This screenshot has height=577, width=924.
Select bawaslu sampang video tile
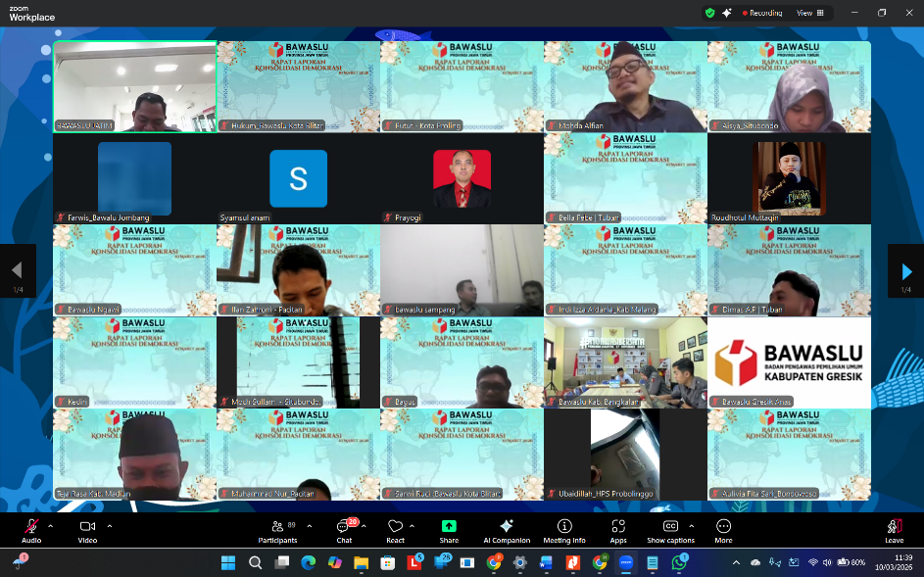[x=462, y=270]
